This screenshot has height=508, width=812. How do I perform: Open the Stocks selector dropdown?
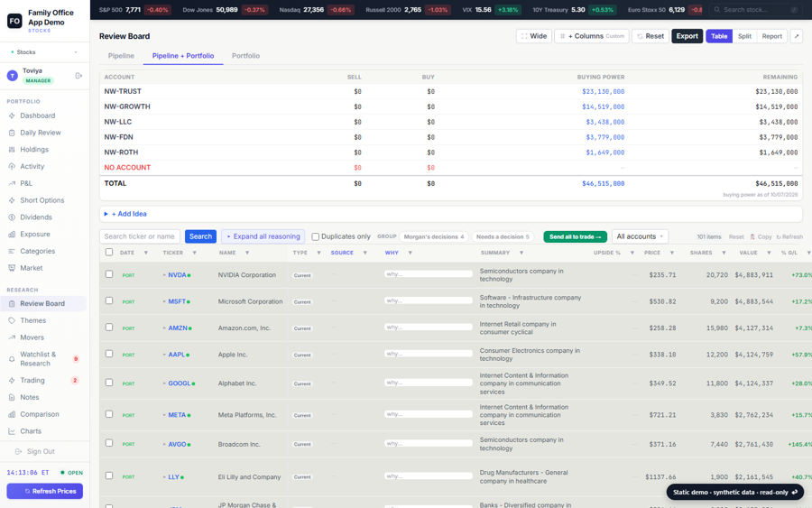click(x=44, y=52)
